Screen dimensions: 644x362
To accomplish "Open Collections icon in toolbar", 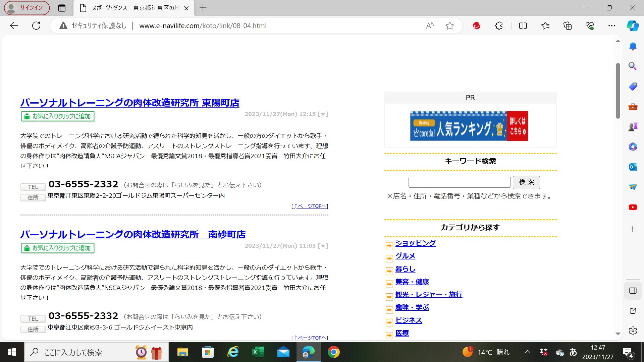I will pyautogui.click(x=568, y=25).
